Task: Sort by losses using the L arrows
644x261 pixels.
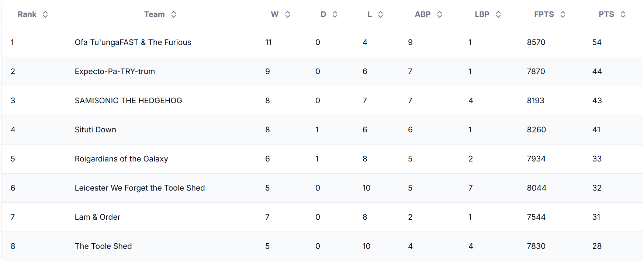Action: [381, 14]
